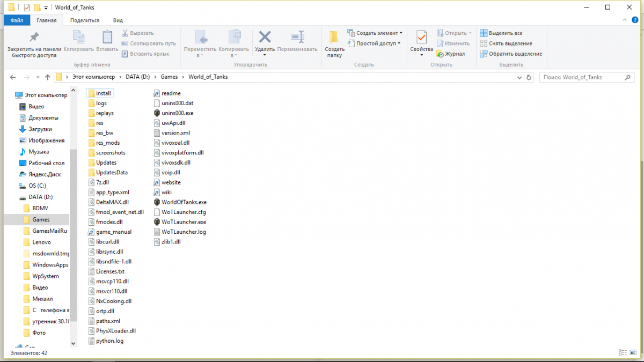Open Properties (Свойства) checkmark icon

pyautogui.click(x=421, y=38)
